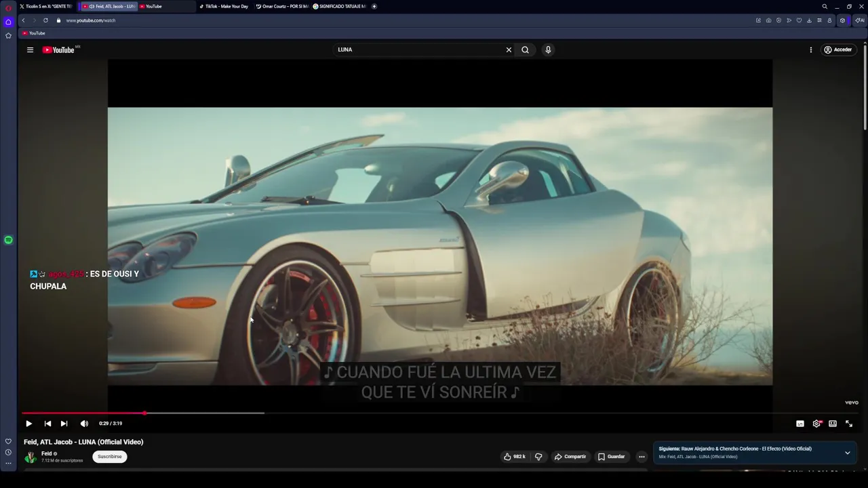Viewport: 868px width, 488px height.
Task: Take a snapshot with camera icon
Action: pyautogui.click(x=768, y=20)
